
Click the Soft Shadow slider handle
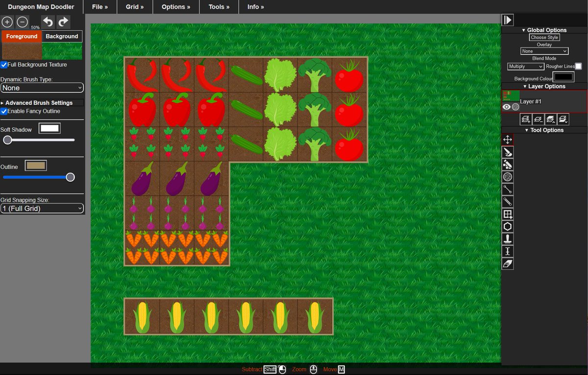point(7,140)
